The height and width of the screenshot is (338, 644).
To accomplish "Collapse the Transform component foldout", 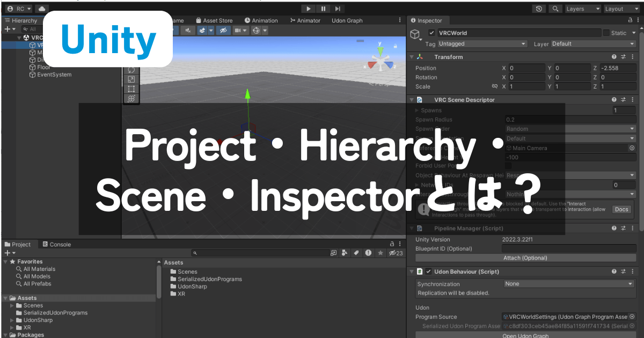I will coord(412,57).
